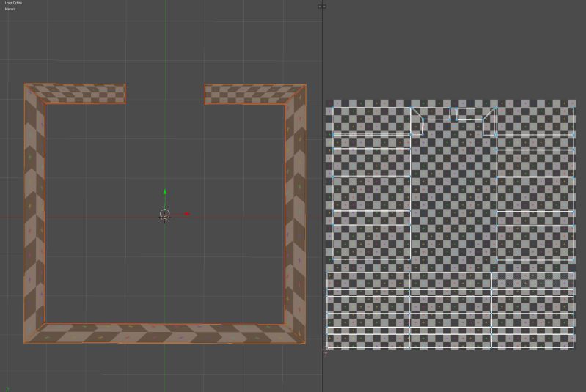
Task: Select the bottom wall of the mesh
Action: (x=165, y=333)
